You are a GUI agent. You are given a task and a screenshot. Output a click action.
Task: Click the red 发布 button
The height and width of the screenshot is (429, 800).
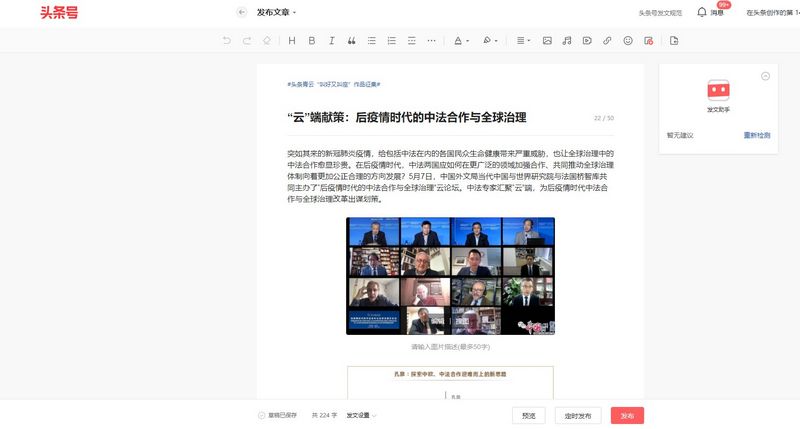(x=627, y=416)
